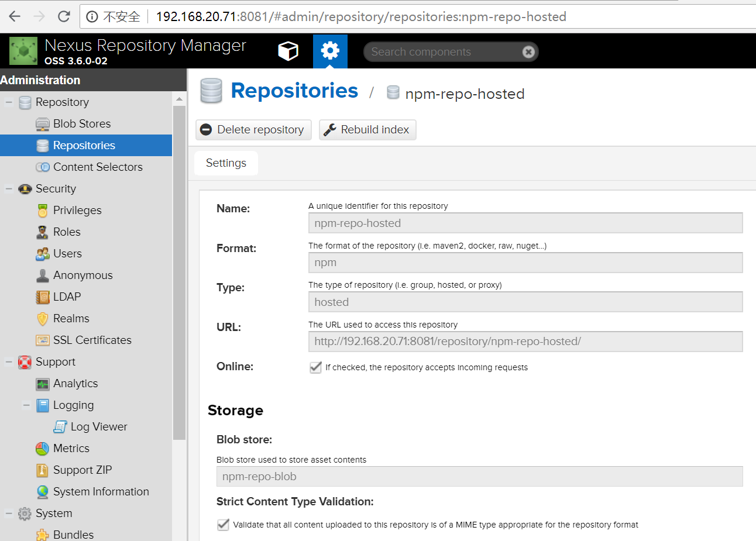Click the site security info icon
This screenshot has height=541, width=756.
92,16
